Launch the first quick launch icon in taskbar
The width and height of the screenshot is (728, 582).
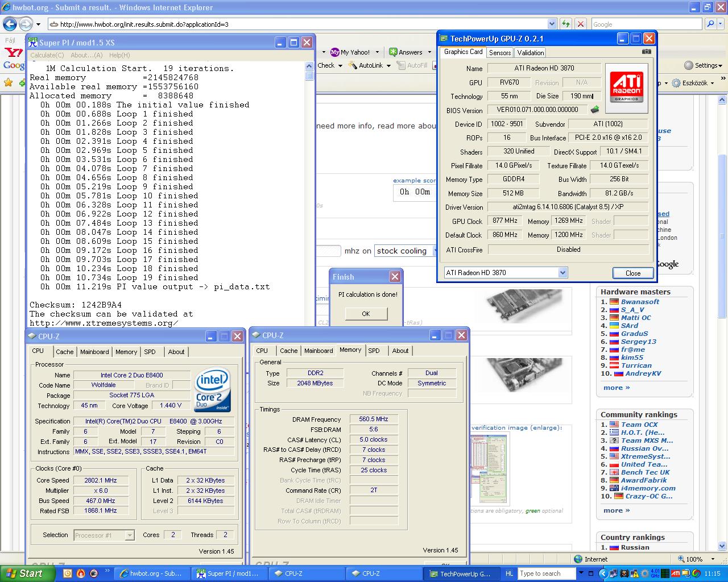(68, 573)
